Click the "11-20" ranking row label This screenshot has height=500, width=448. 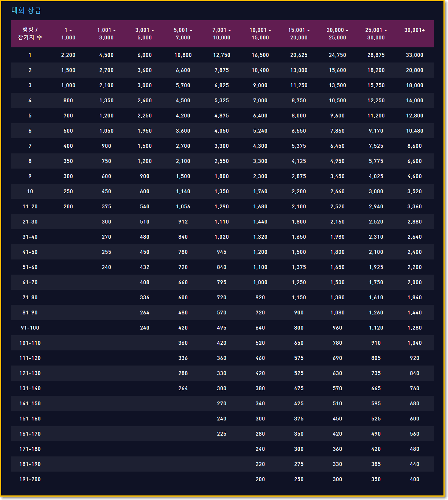click(30, 207)
